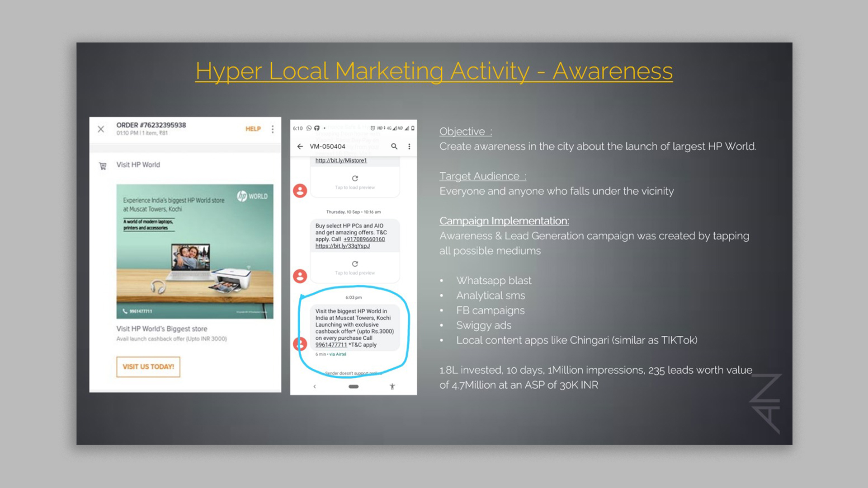The height and width of the screenshot is (488, 868).
Task: Click the WhatsApp icon in the phone status bar
Action: pos(309,128)
